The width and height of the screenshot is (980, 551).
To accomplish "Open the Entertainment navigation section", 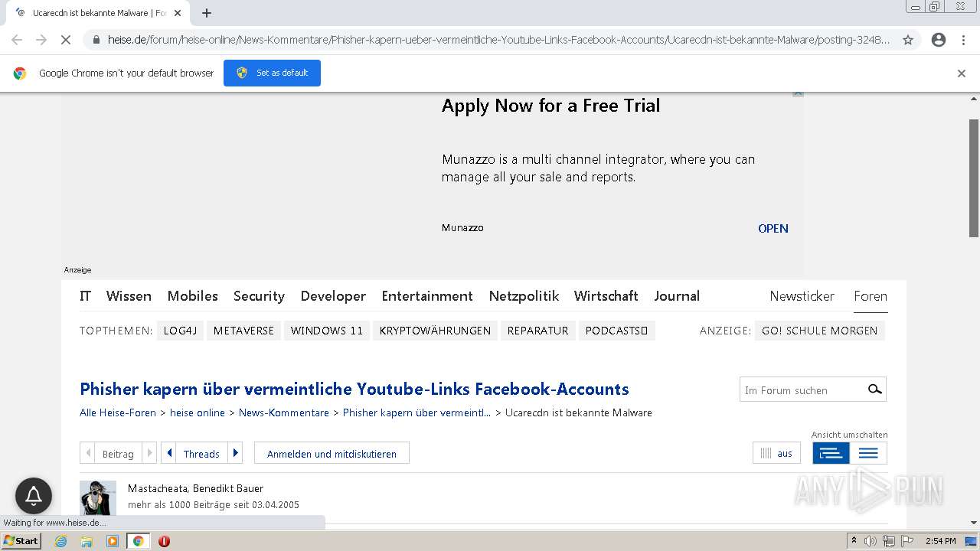I will [x=427, y=296].
